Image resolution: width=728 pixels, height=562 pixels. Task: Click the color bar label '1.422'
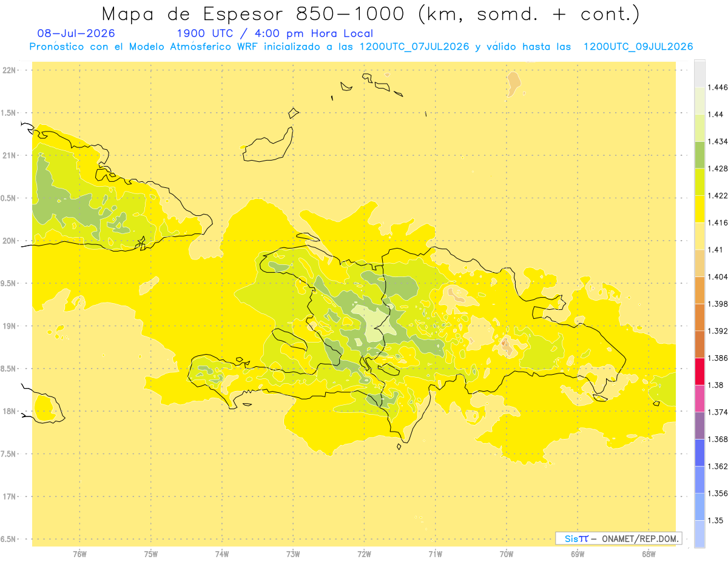pos(718,196)
